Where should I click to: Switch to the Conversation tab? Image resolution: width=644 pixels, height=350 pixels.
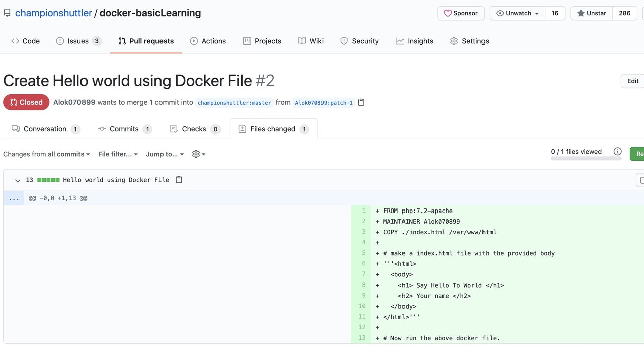click(x=46, y=129)
